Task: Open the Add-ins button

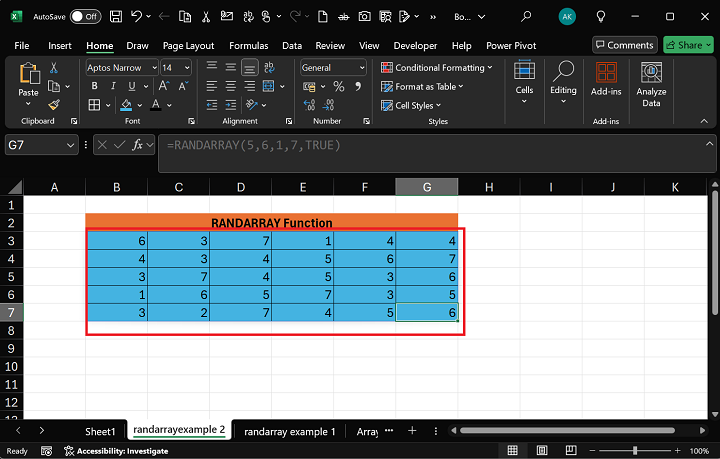Action: click(606, 78)
